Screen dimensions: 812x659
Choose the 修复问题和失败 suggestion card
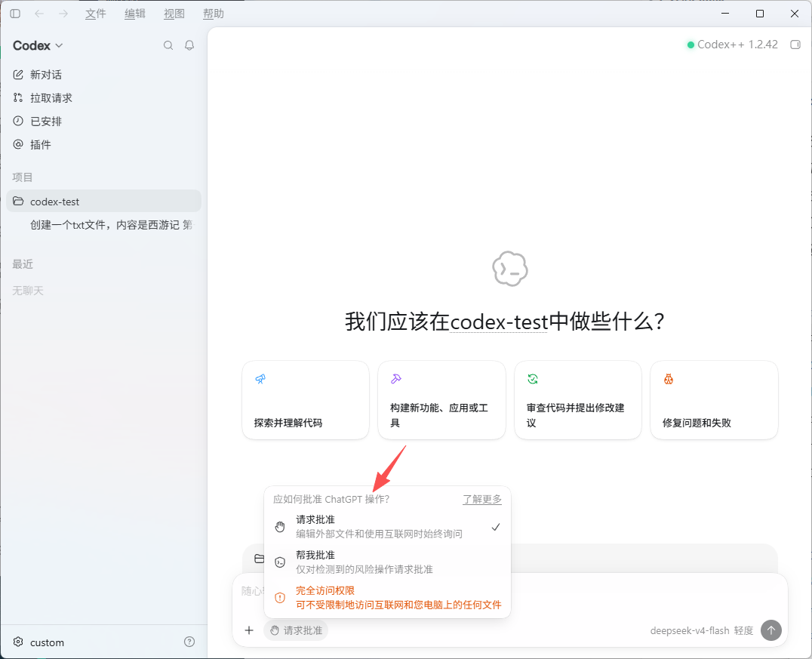click(x=714, y=400)
